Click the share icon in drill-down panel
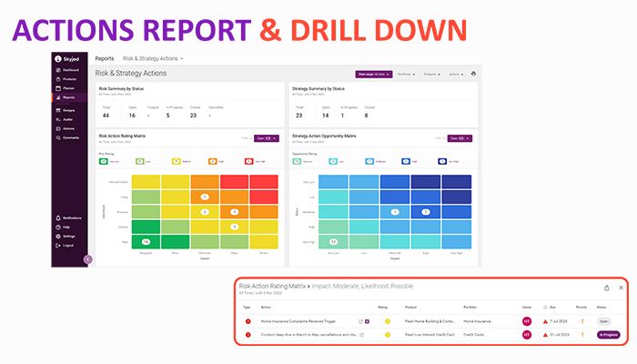Screen dimensions: 637x364 (x=606, y=288)
